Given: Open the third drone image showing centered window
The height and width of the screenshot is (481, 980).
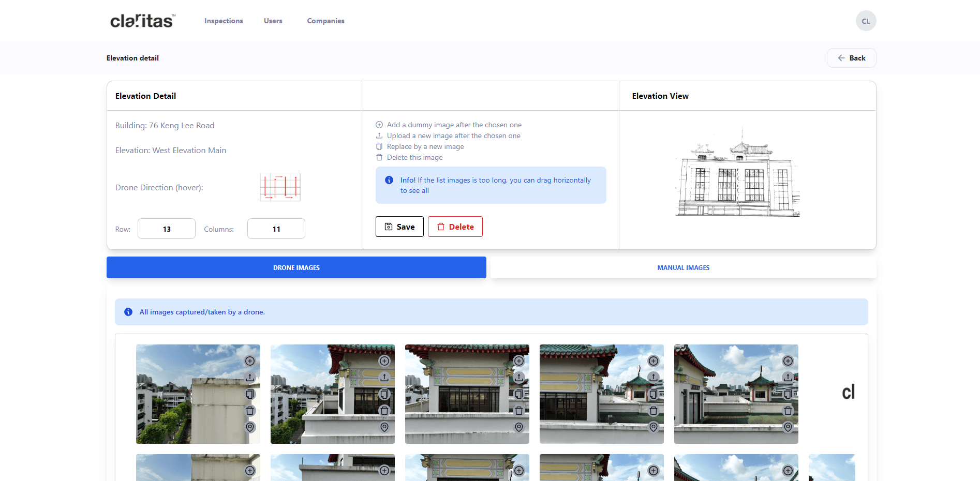Looking at the screenshot, I should 467,394.
